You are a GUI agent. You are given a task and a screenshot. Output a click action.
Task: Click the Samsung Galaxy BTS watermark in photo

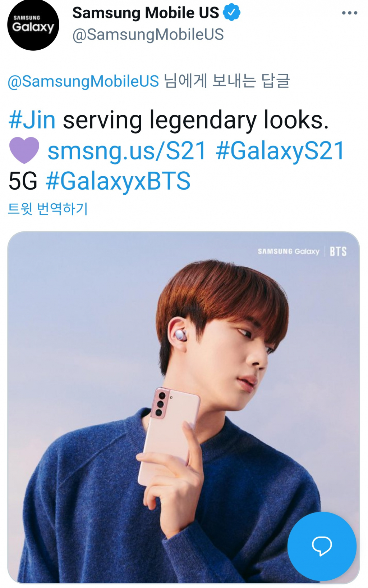302,251
